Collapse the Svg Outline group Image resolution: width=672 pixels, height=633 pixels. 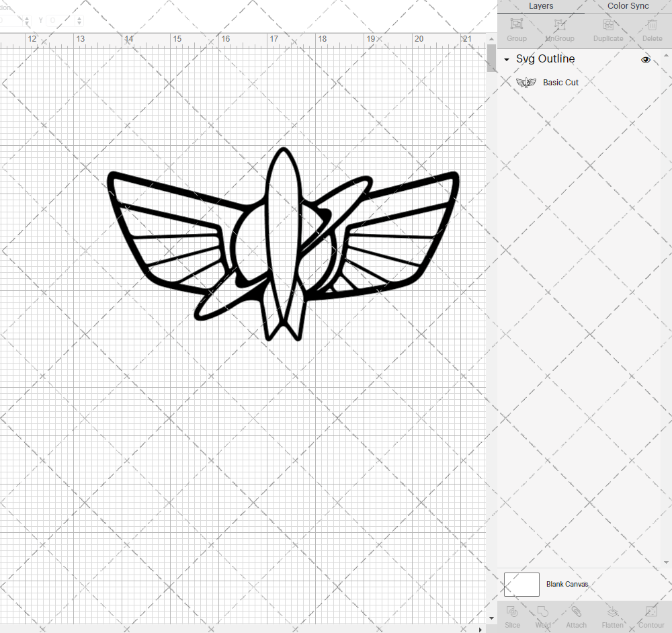506,59
